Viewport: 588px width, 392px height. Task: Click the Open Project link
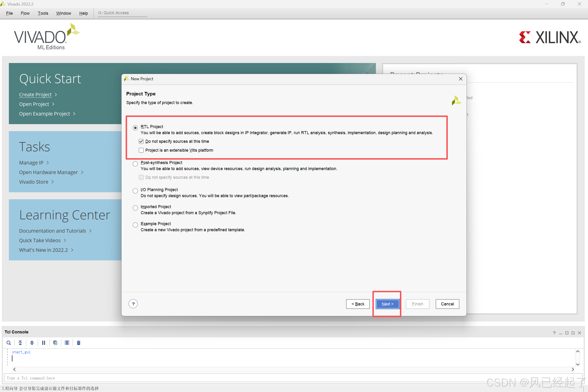pos(34,104)
